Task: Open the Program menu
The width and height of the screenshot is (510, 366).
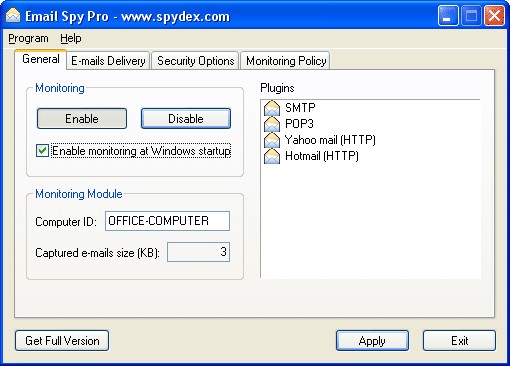Action: [28, 38]
